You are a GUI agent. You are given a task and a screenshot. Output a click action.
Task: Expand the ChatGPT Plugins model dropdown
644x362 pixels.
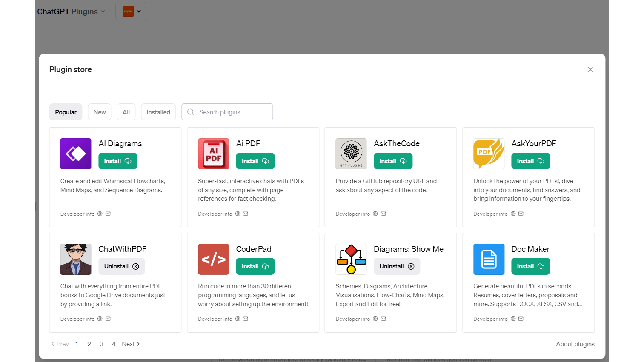click(x=71, y=11)
